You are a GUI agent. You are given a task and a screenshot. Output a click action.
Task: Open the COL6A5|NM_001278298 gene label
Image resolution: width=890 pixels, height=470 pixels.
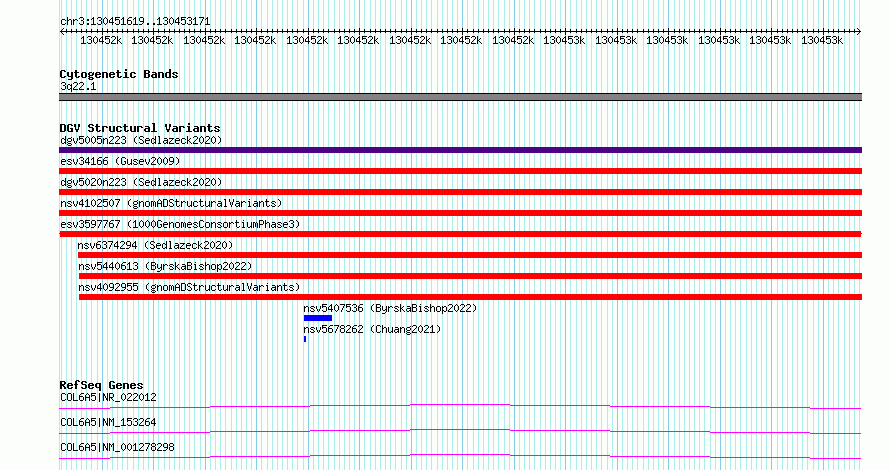(117, 447)
